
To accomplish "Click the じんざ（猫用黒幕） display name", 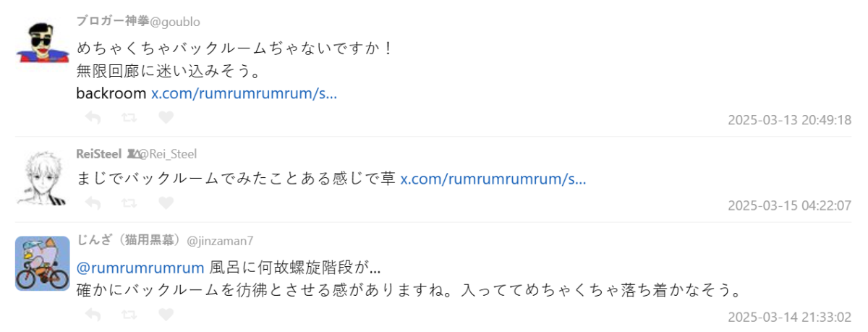I will [x=129, y=240].
